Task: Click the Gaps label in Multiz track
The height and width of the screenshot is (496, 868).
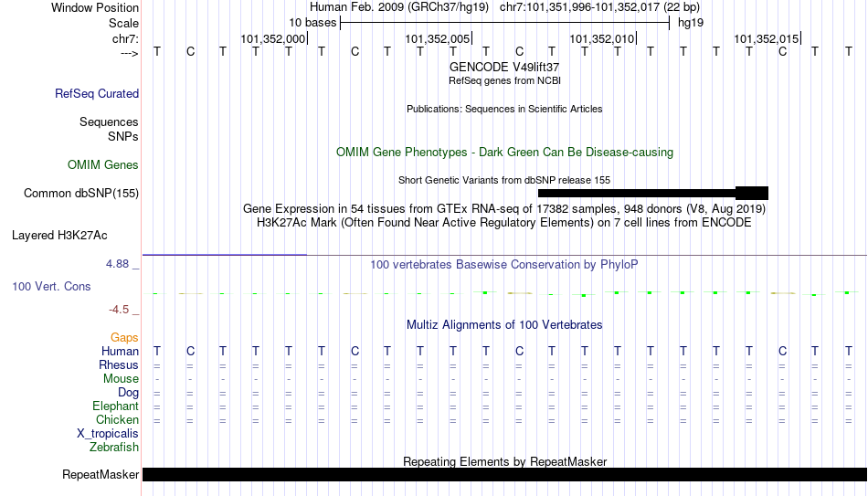Action: 124,338
